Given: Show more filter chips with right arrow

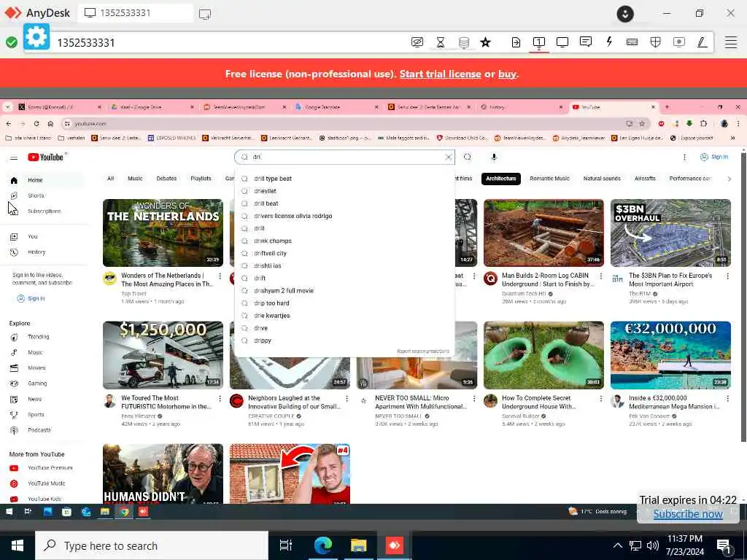Looking at the screenshot, I should point(729,179).
